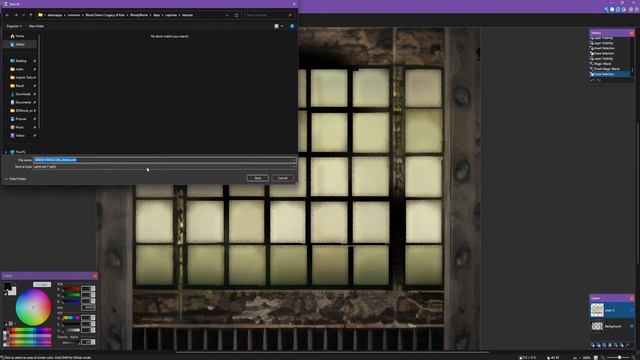
Task: Navigate to common breadcrumb
Action: [74, 15]
